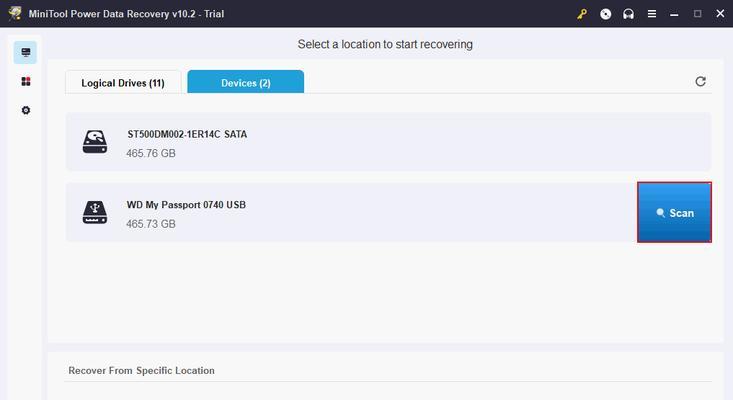733x400 pixels.
Task: Click the SATA hard drive icon
Action: tap(95, 142)
